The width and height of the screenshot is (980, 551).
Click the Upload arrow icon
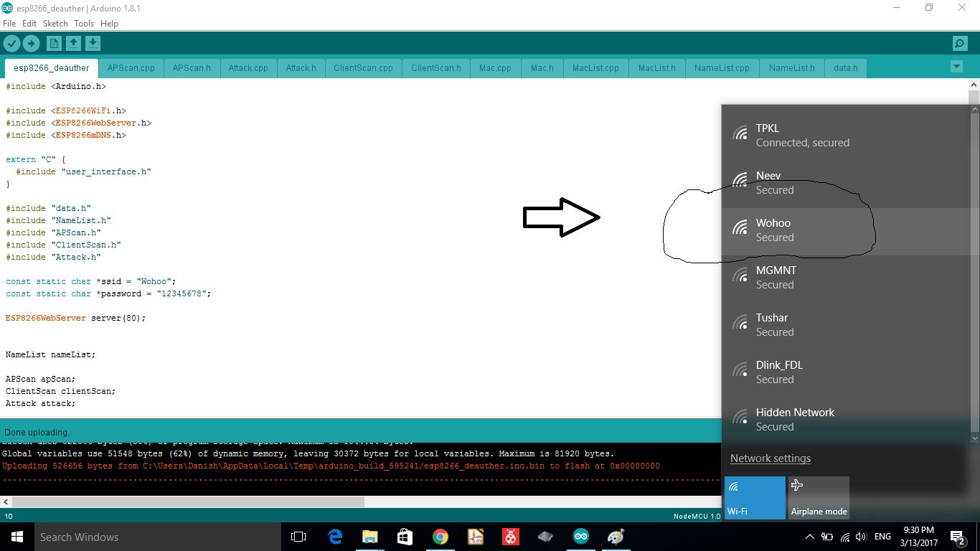point(31,44)
